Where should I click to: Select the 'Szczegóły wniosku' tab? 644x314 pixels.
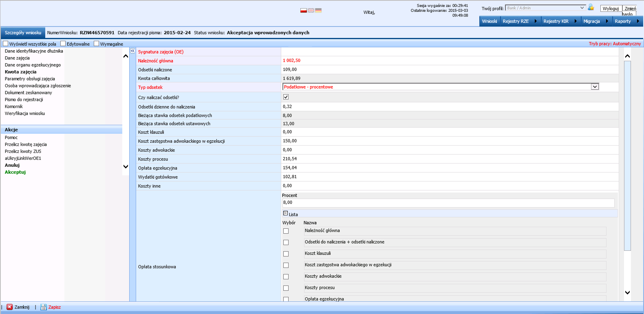(x=23, y=33)
